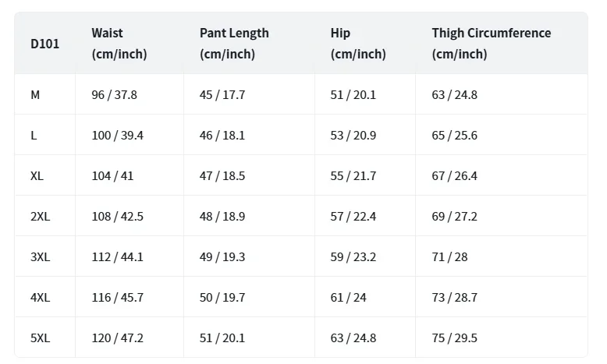Click the hip value 55 / 21.7
The height and width of the screenshot is (364, 607).
tap(353, 176)
